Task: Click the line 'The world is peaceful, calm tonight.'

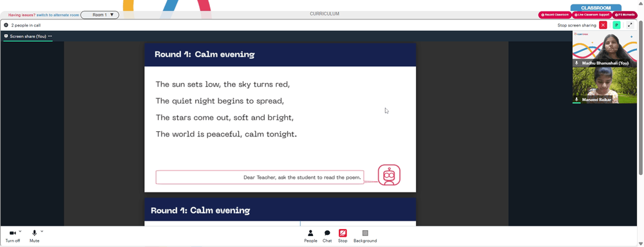Action: tap(226, 134)
